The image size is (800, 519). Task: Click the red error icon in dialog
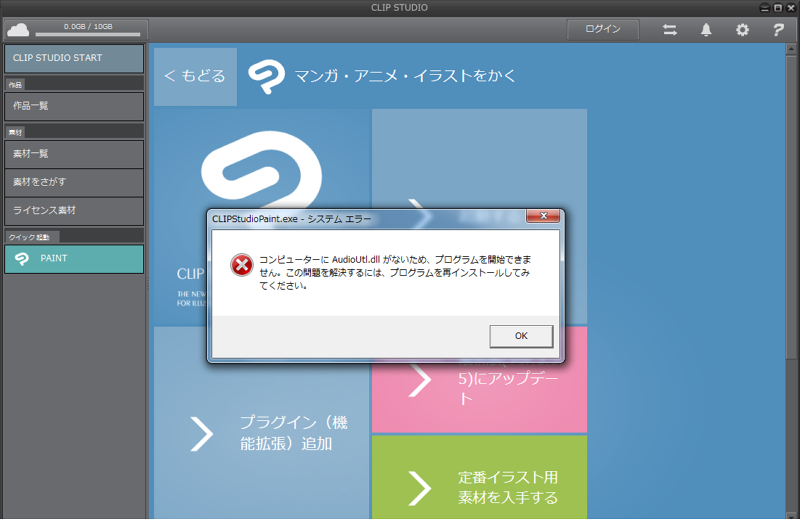tap(241, 265)
